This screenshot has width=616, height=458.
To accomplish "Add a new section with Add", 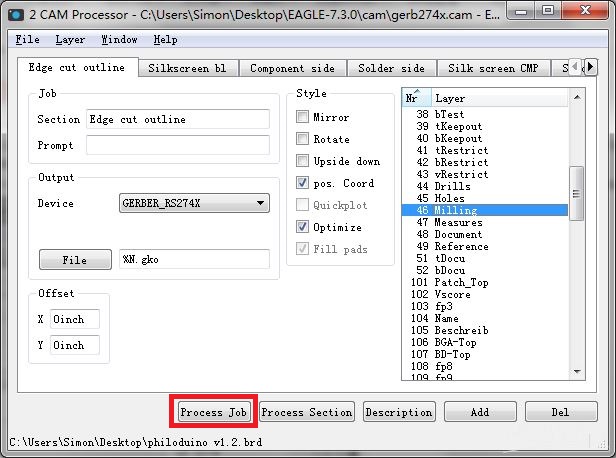I will click(480, 412).
